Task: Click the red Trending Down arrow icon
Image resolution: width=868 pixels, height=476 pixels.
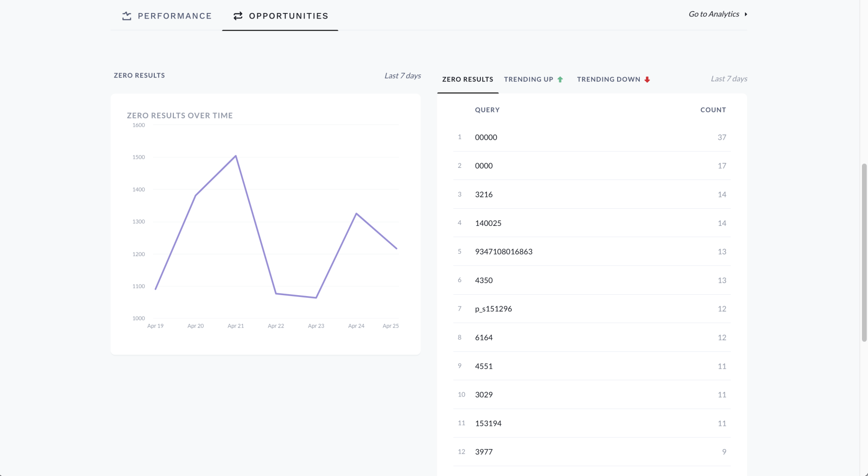Action: (x=647, y=79)
